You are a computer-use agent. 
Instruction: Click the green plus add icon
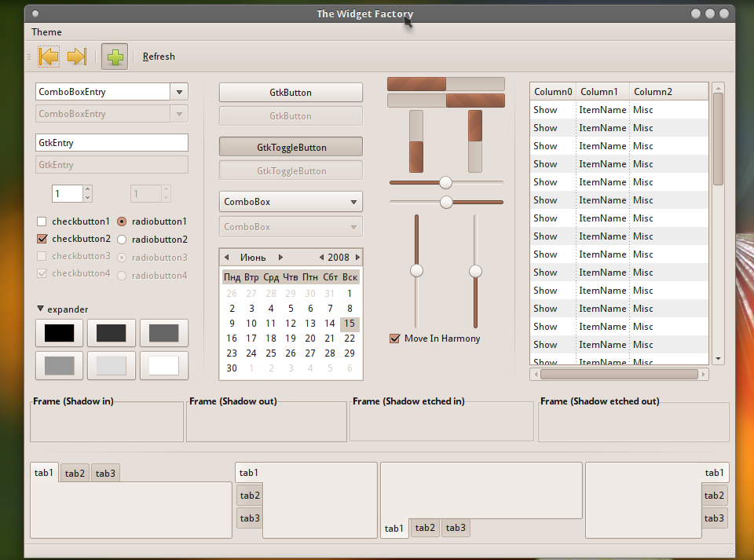pos(115,57)
